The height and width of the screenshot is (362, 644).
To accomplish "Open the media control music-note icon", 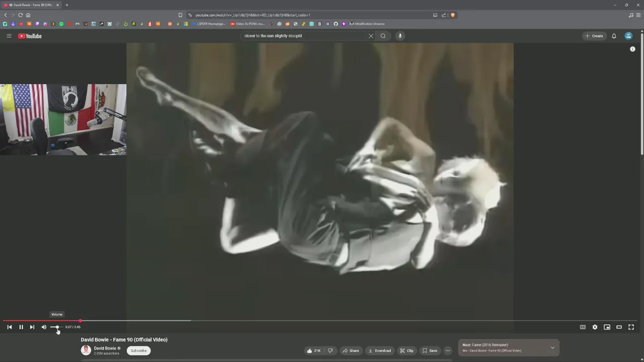I will pos(631,15).
